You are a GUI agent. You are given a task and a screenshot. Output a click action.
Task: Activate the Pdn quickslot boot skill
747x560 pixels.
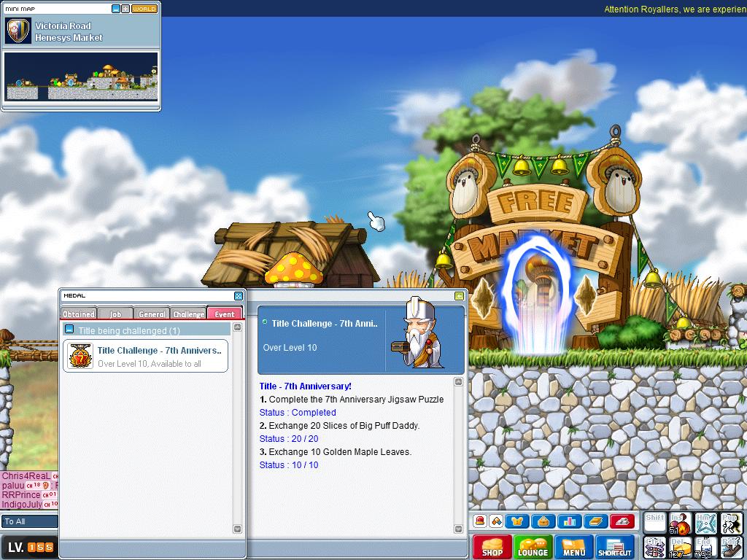pos(731,547)
